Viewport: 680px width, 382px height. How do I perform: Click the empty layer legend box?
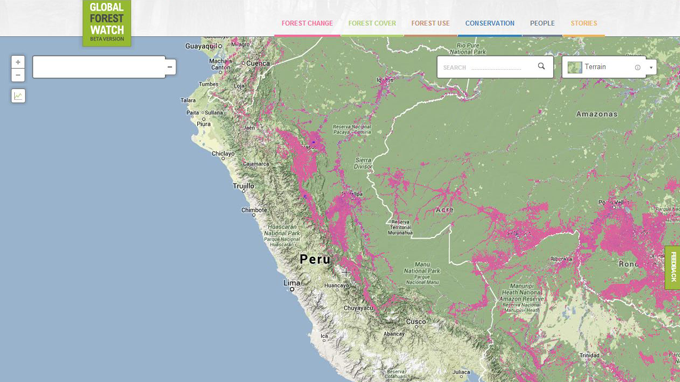[x=99, y=67]
